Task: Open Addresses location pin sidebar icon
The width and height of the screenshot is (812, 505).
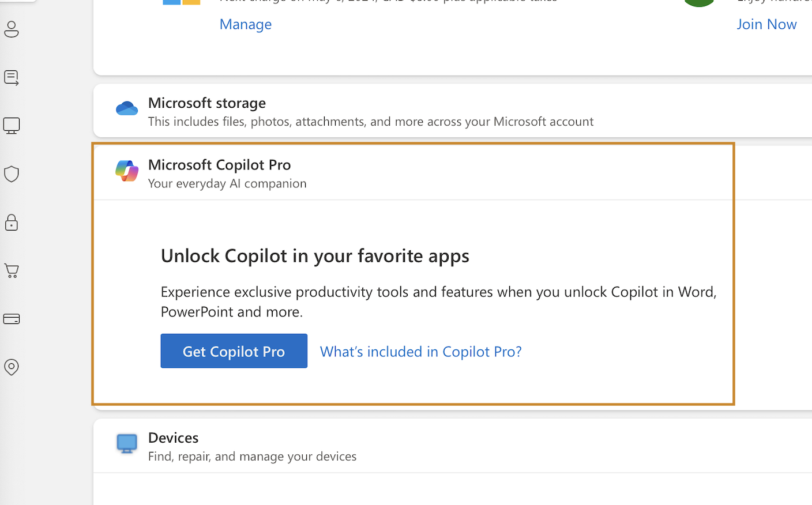Action: point(12,367)
